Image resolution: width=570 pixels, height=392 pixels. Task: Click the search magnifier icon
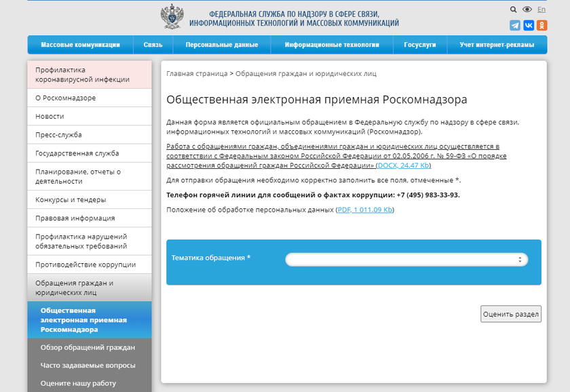click(x=514, y=10)
